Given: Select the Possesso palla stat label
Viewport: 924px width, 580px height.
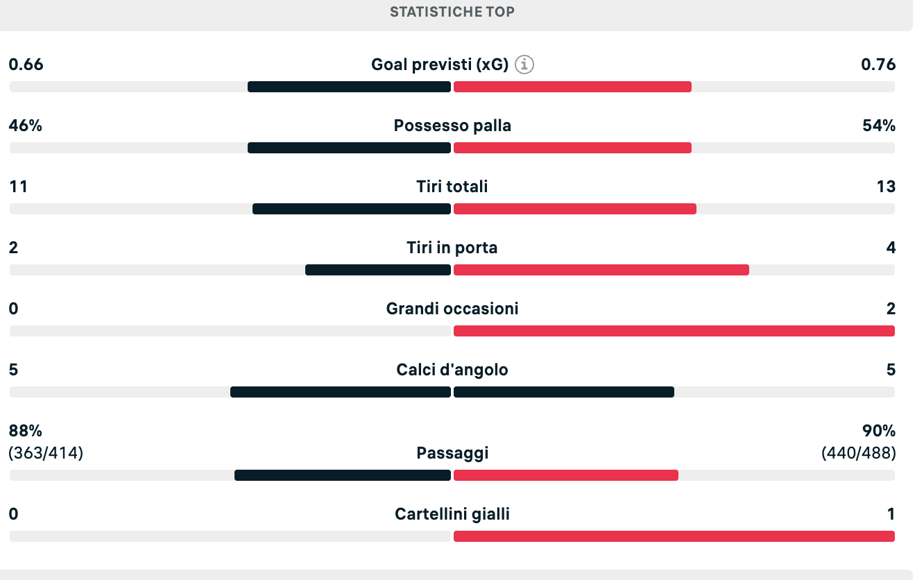Looking at the screenshot, I should click(x=452, y=126).
